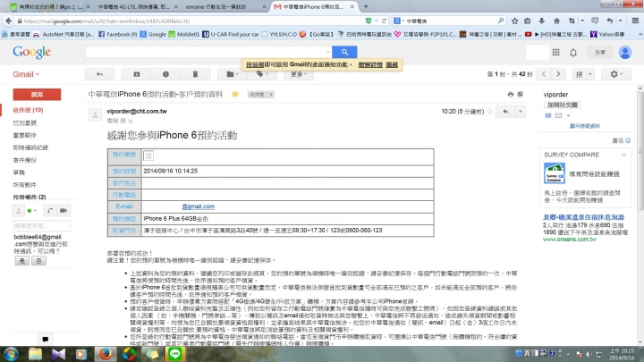
Task: Open the Firefox downloads arrow icon
Action: click(542, 21)
